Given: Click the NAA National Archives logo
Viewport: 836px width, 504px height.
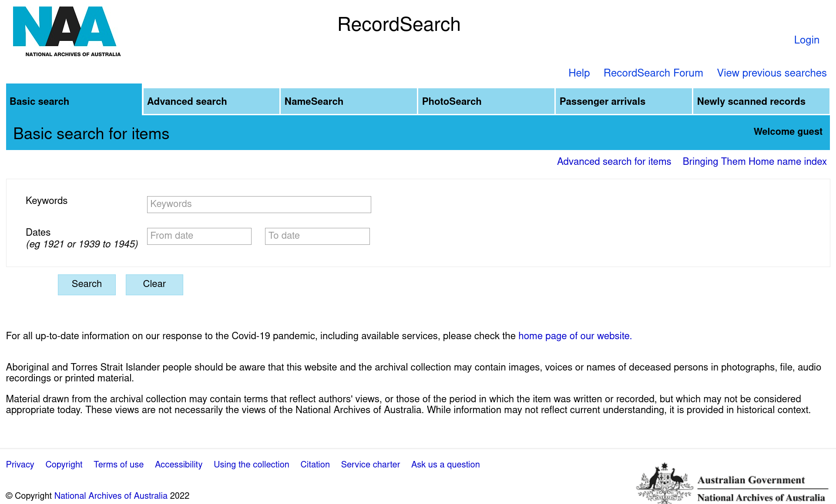Looking at the screenshot, I should pos(67,32).
